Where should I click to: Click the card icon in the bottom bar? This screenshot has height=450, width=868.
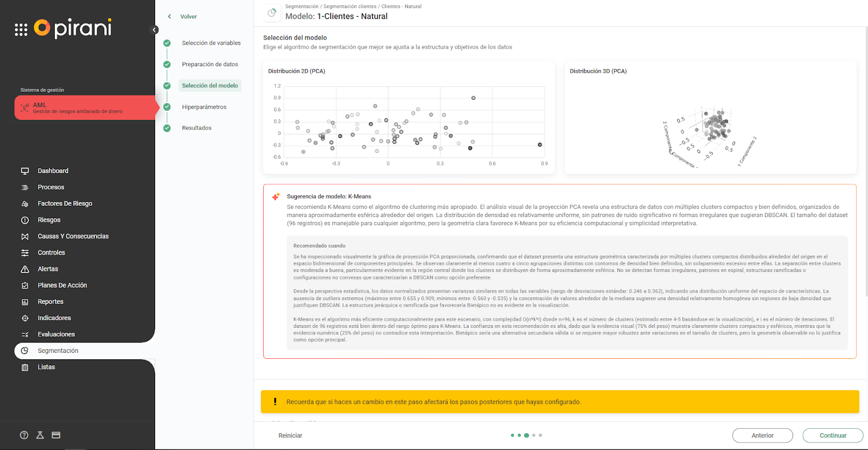point(56,435)
